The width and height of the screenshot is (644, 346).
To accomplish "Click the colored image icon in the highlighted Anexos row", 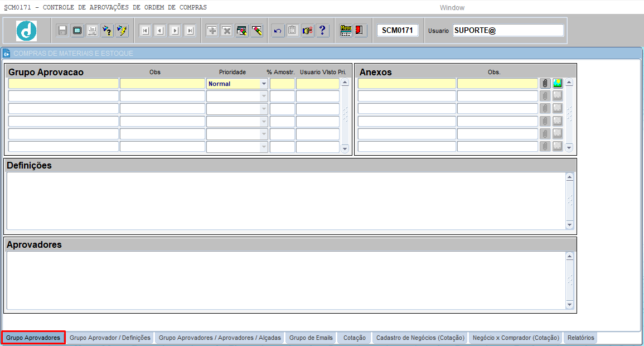I will pos(558,83).
